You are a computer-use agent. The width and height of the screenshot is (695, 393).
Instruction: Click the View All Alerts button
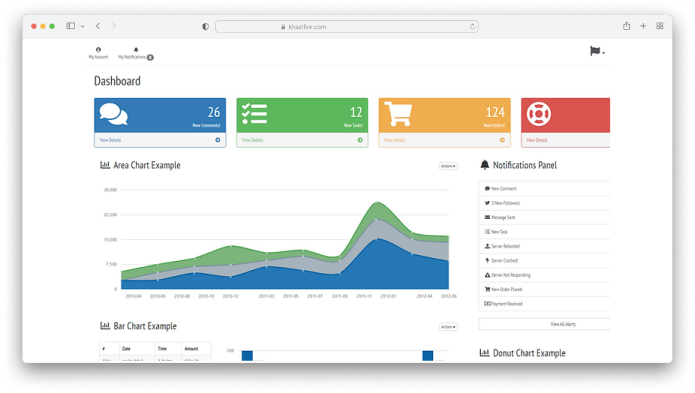[544, 324]
